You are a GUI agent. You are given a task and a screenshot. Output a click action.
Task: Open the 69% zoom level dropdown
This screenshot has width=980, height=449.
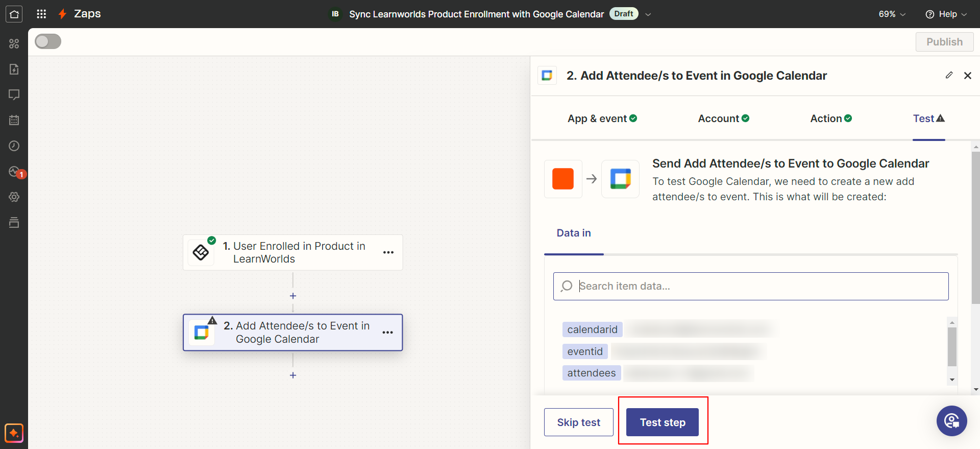[x=892, y=14]
